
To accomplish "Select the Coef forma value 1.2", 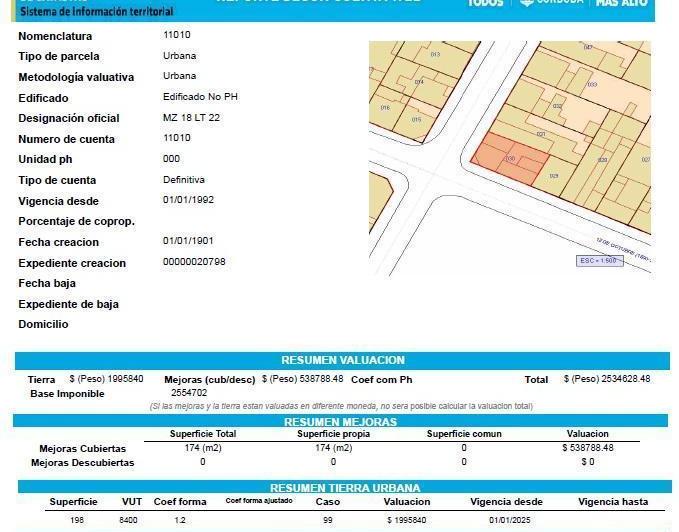I will coord(180,520).
